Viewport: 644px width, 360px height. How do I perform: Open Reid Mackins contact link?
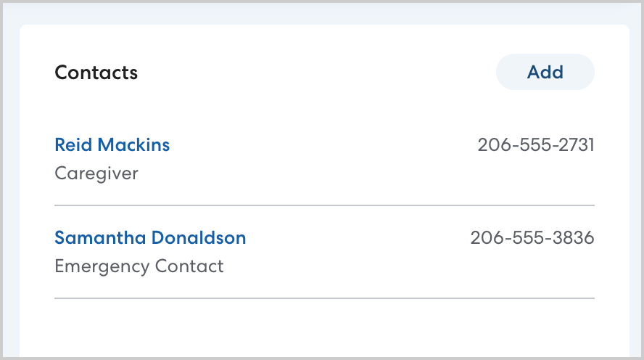click(112, 145)
